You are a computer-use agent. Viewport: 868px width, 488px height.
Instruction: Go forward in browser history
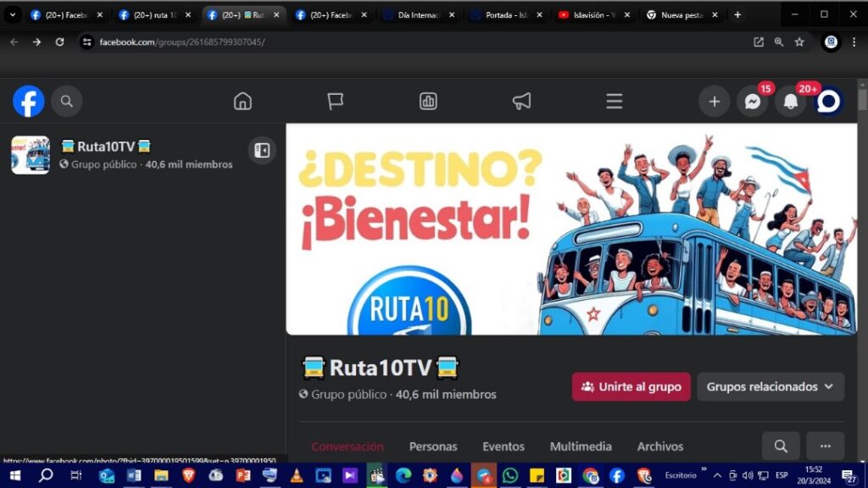tap(36, 42)
